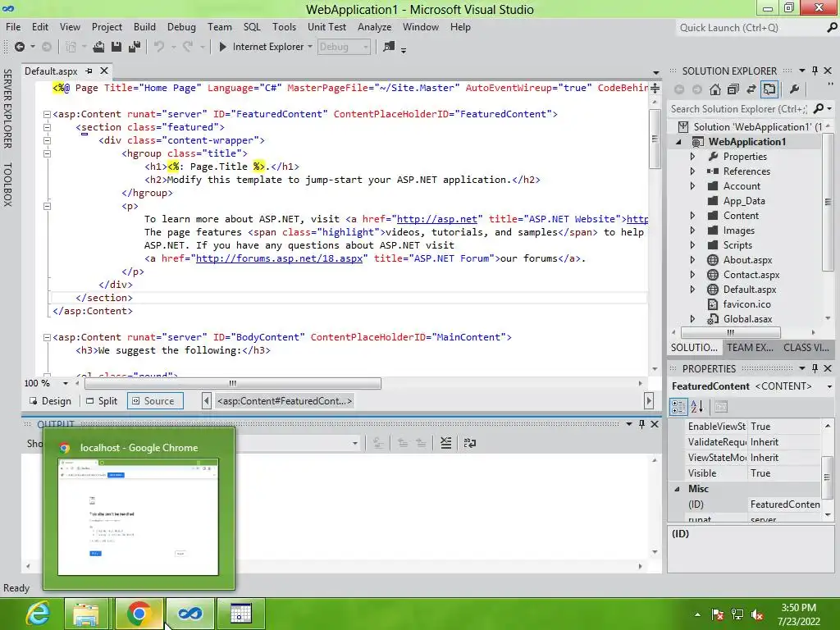
Task: Save the current file with Save icon
Action: pyautogui.click(x=116, y=47)
